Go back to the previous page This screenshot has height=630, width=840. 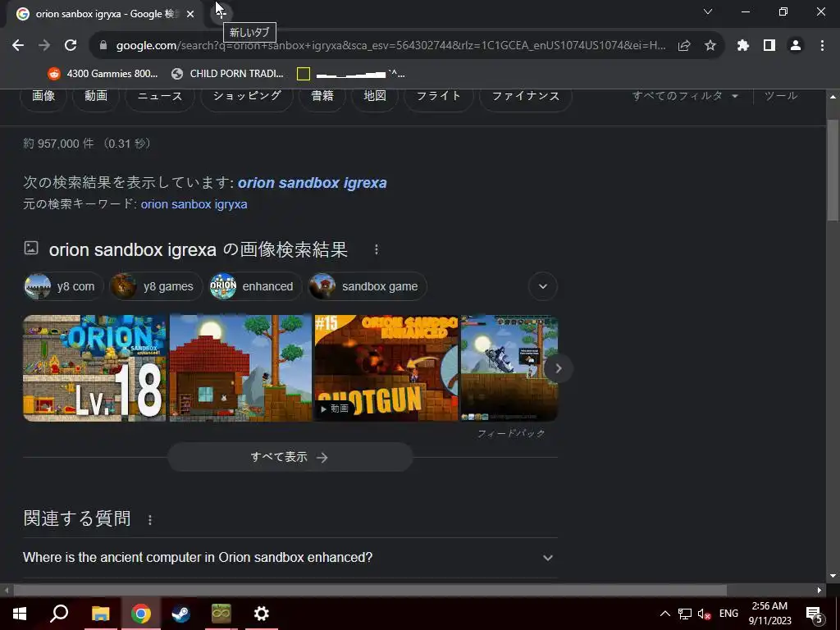(x=18, y=46)
